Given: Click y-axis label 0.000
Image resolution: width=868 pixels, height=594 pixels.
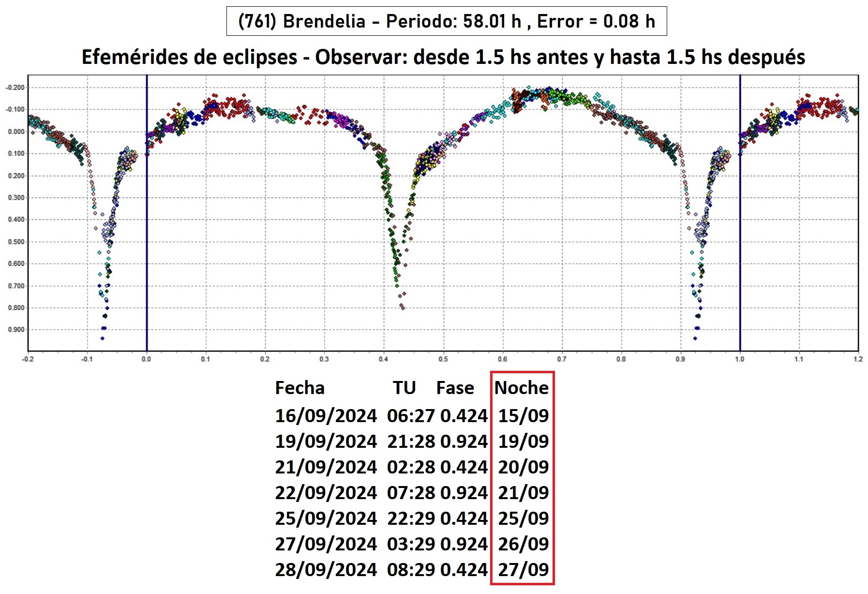Looking at the screenshot, I should [x=16, y=132].
